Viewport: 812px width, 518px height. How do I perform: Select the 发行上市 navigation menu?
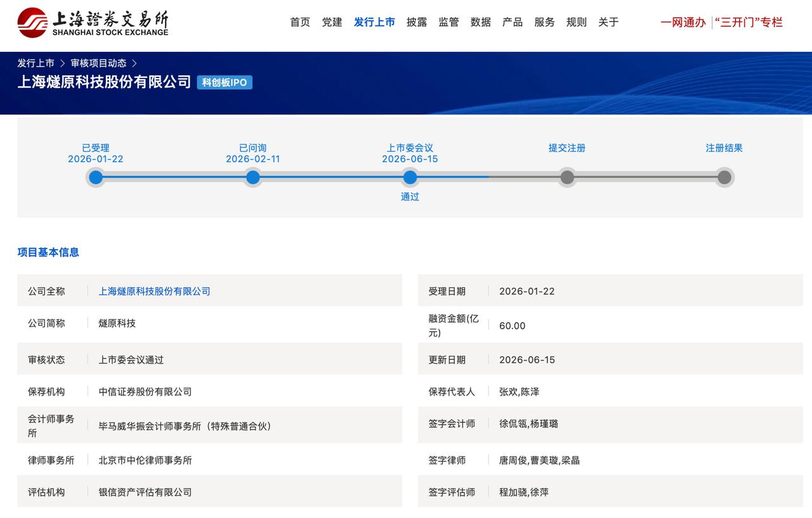(374, 22)
